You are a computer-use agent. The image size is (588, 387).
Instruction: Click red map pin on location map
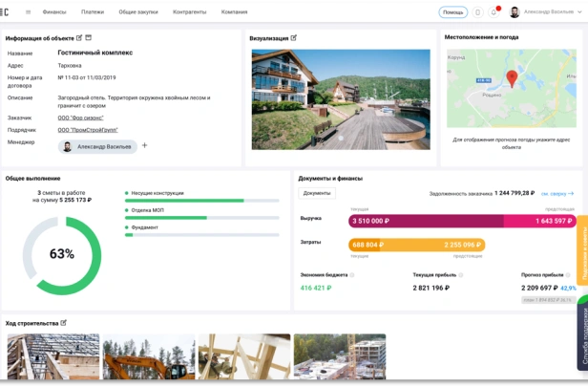click(x=512, y=78)
